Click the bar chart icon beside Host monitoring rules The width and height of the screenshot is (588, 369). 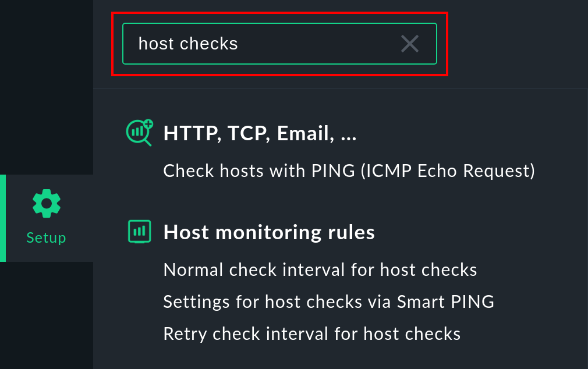[x=139, y=231]
